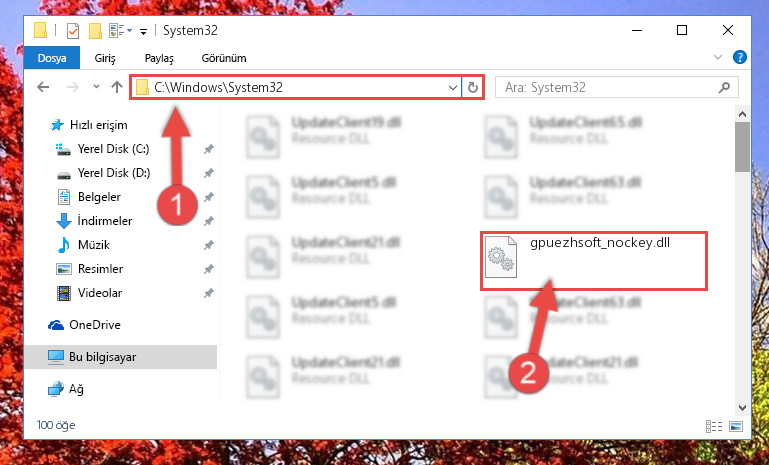Viewport: 769px width, 465px height.
Task: Switch to the Görünüm ribbon tab
Action: (224, 58)
